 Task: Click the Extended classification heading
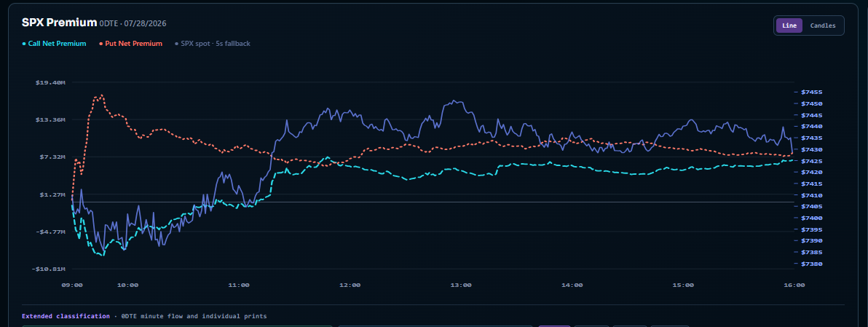(x=66, y=316)
